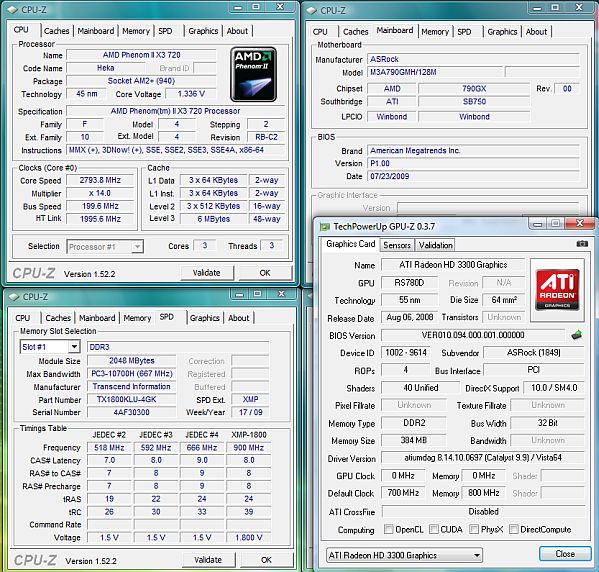Click Validate in the CPU tab window
This screenshot has height=572, width=599.
[x=207, y=273]
